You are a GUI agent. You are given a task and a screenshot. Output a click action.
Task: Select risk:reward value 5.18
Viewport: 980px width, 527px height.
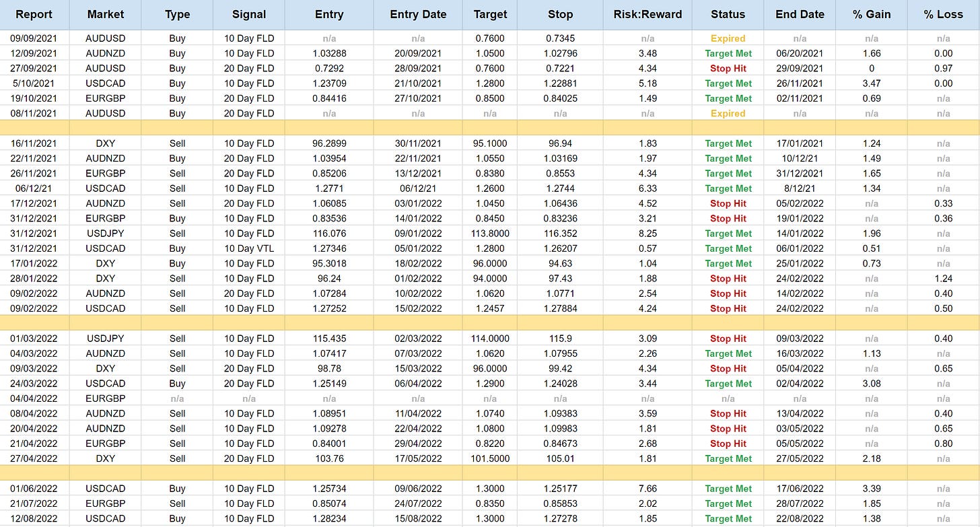click(647, 83)
